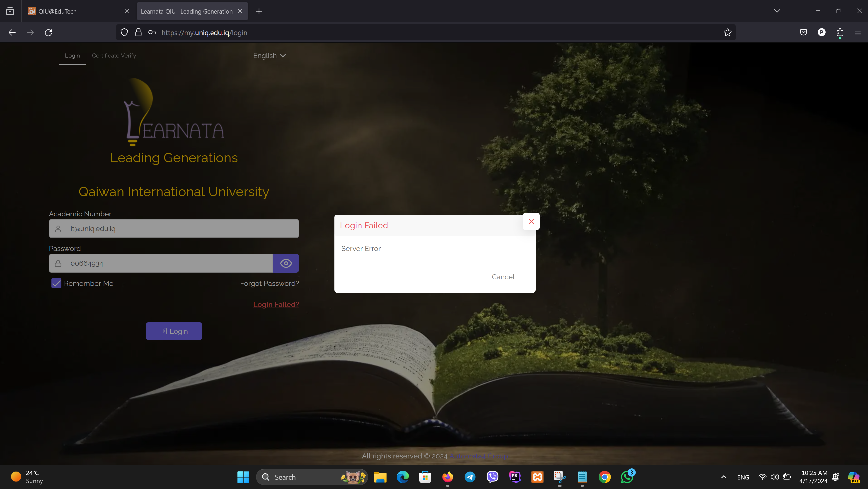Screen dimensions: 868x489
Task: Launch Google Chrome from taskbar
Action: [604, 477]
